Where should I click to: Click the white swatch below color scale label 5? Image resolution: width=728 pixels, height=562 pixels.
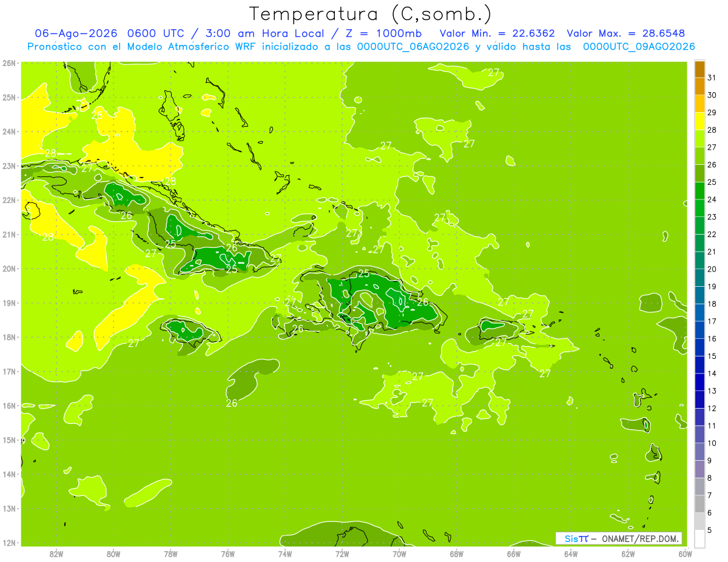click(699, 538)
